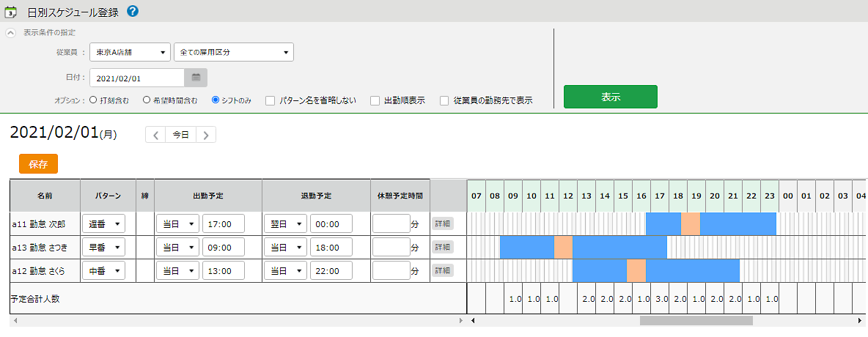Open 翌日 dropdown for 勤怠 次郎 退勤予定
Image resolution: width=868 pixels, height=337 pixels.
[x=285, y=223]
